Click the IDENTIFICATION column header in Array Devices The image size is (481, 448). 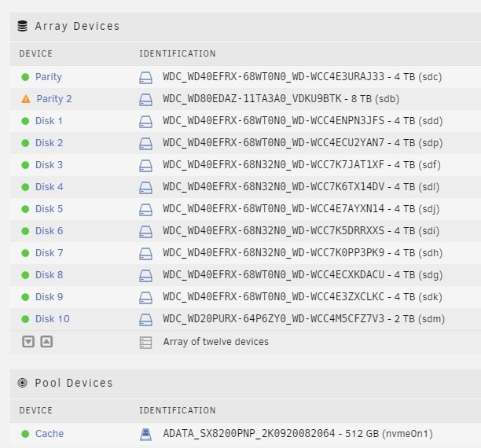(178, 53)
